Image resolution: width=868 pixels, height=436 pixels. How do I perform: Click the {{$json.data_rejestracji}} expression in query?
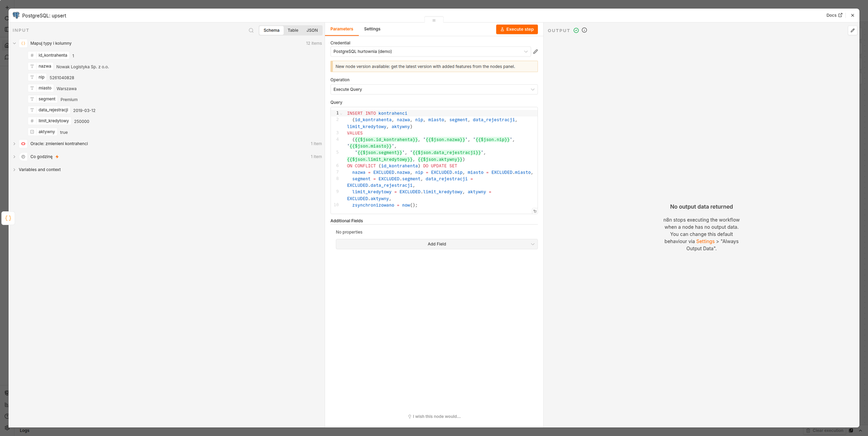point(447,152)
